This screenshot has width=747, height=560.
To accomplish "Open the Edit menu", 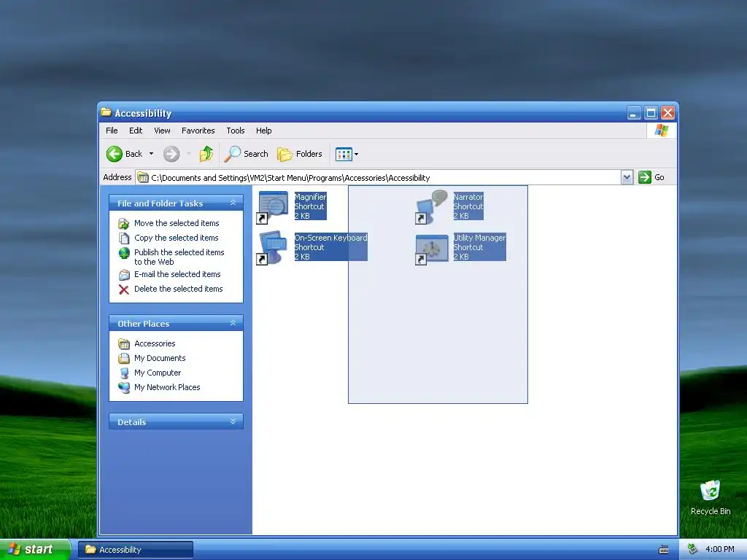I will 136,131.
